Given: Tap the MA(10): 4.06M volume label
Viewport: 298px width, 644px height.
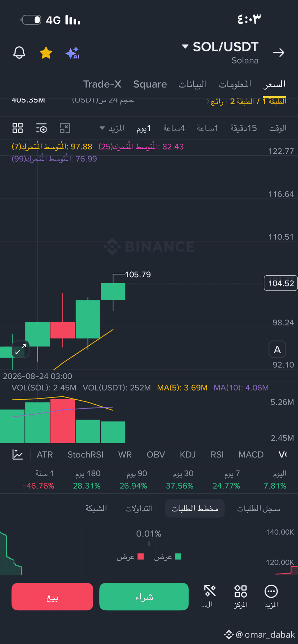Looking at the screenshot, I should pyautogui.click(x=241, y=388).
